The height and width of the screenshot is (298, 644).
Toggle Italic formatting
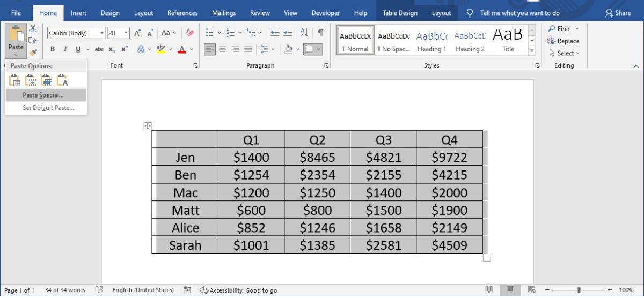65,49
